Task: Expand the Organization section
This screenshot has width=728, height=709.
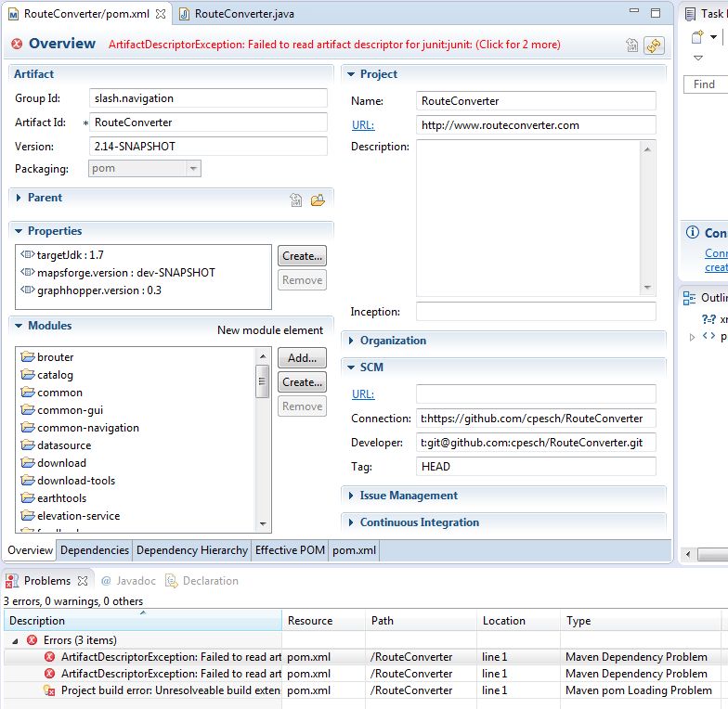Action: point(351,341)
